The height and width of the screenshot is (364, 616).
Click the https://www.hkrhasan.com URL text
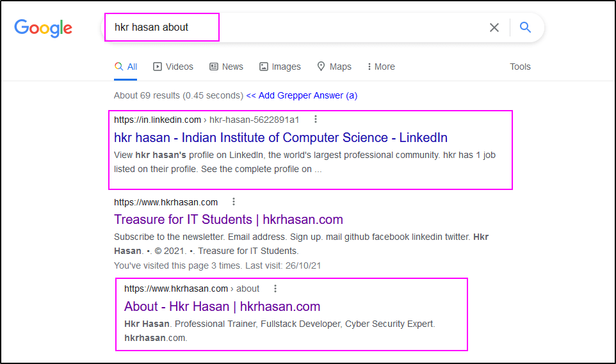[166, 202]
